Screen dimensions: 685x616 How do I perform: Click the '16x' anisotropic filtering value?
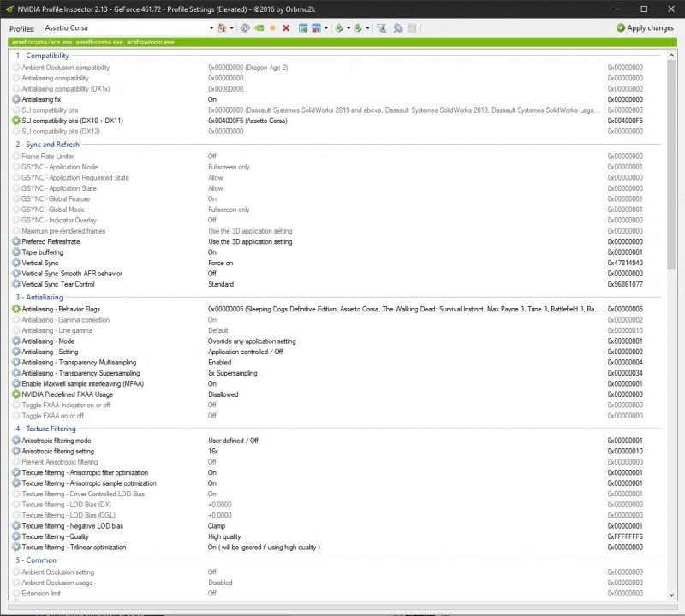click(x=213, y=451)
